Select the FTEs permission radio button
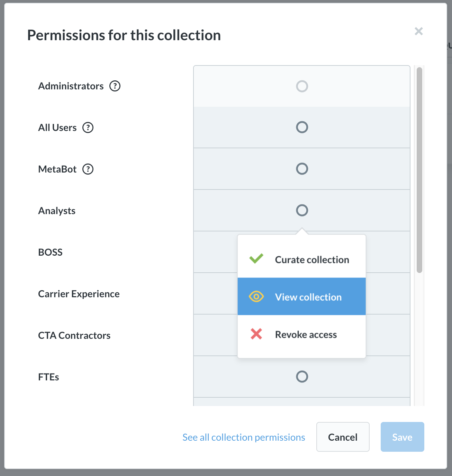Image resolution: width=452 pixels, height=476 pixels. [302, 377]
